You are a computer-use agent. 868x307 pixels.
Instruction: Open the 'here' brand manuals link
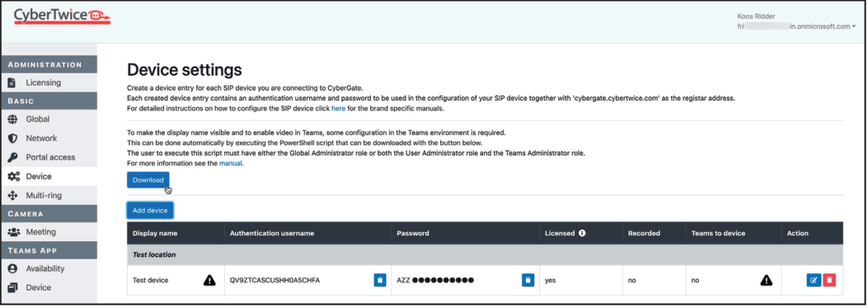(338, 109)
